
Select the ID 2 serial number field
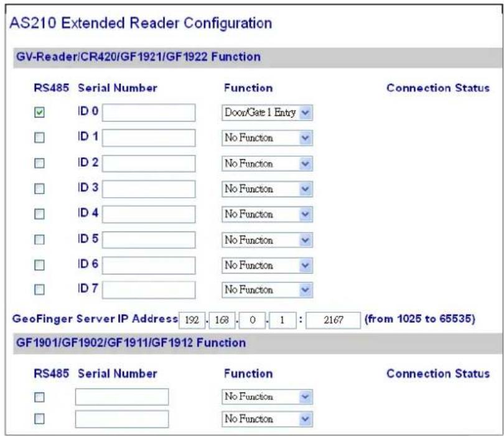click(149, 164)
